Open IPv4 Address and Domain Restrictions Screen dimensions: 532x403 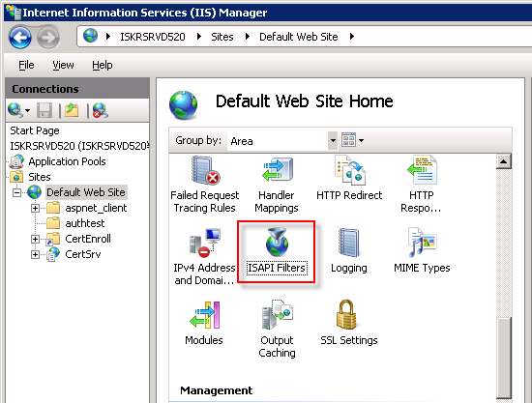[x=205, y=257]
